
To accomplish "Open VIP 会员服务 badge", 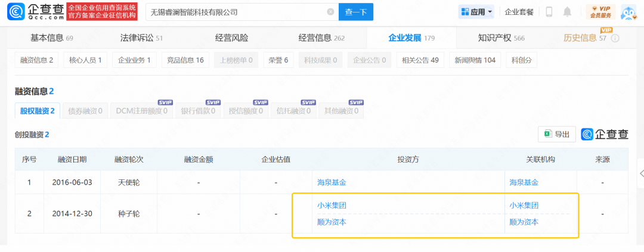I will point(600,12).
